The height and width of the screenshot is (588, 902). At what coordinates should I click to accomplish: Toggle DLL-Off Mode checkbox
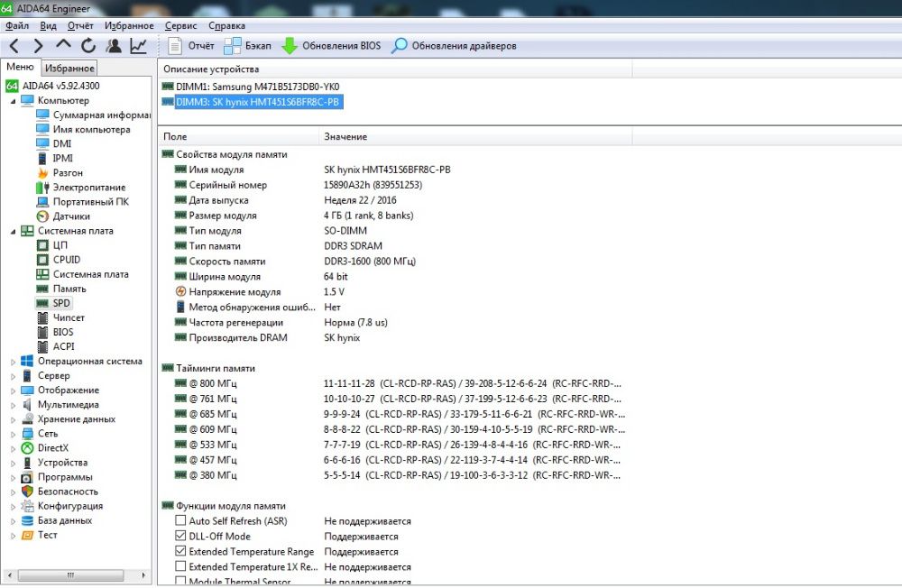[180, 536]
